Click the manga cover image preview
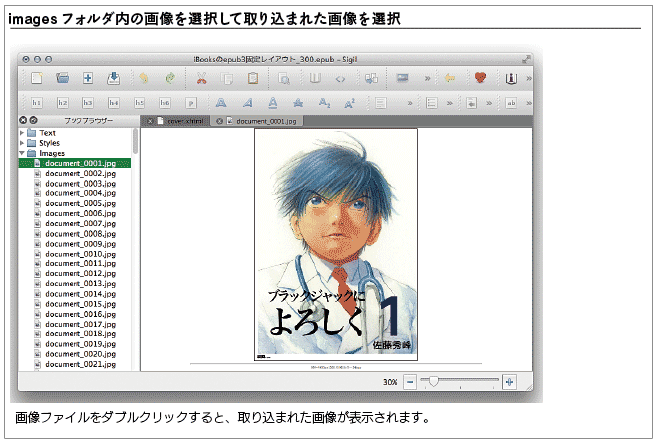This screenshot has height=442, width=656. (x=336, y=244)
